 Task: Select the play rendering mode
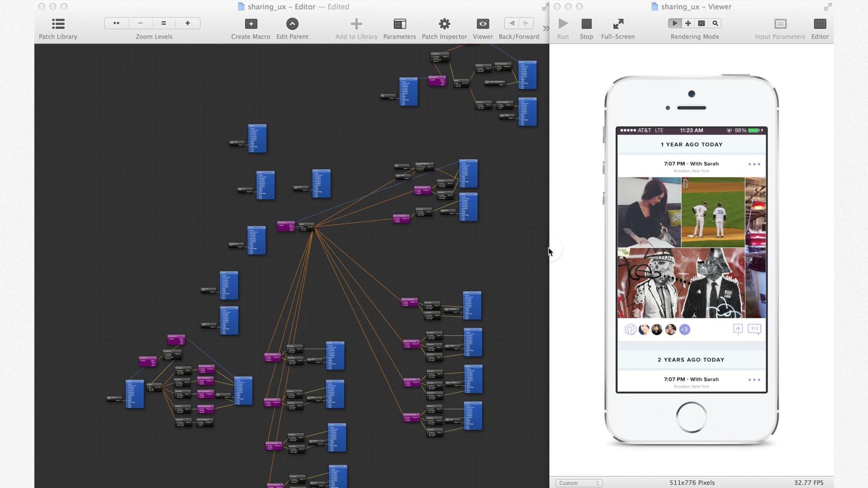[674, 23]
